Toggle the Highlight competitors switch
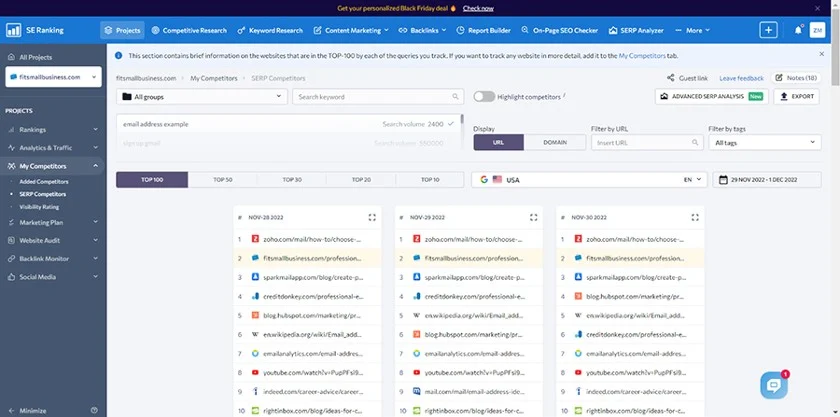The image size is (840, 417). click(x=484, y=96)
